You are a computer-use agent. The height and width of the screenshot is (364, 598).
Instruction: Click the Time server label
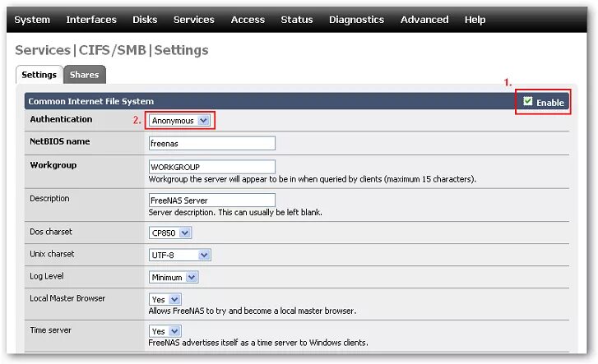[x=50, y=330]
